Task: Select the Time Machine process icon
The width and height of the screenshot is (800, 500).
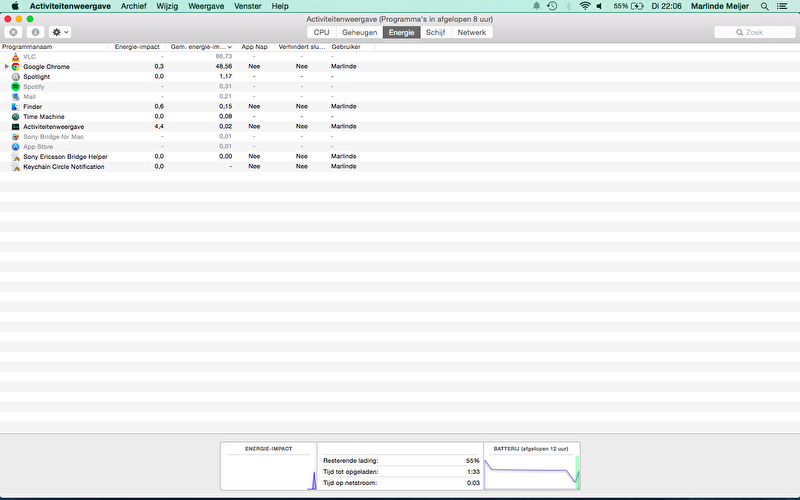Action: (15, 117)
